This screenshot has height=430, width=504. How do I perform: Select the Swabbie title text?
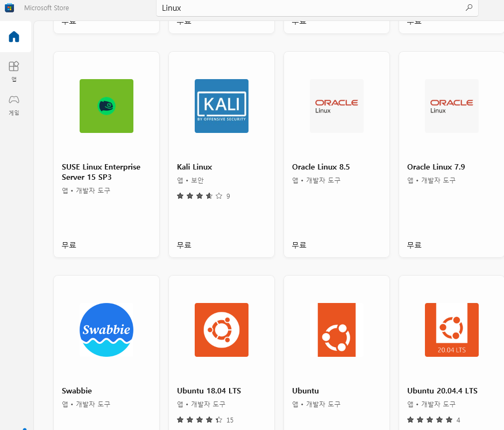coord(77,391)
